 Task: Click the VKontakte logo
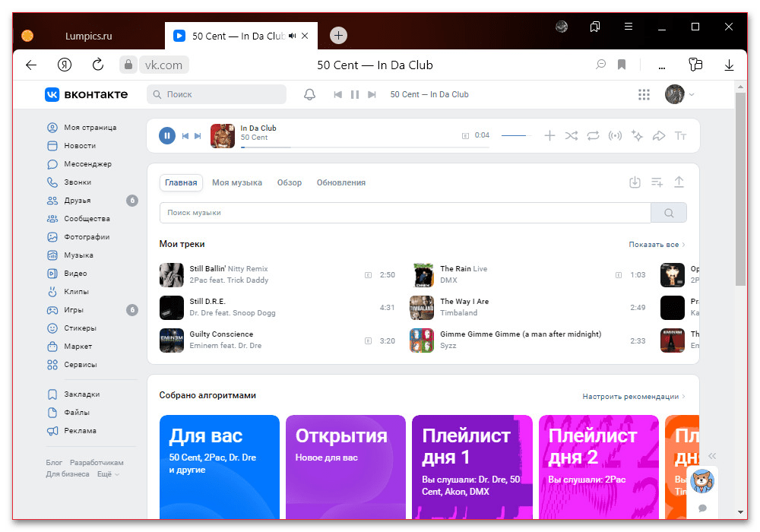87,94
